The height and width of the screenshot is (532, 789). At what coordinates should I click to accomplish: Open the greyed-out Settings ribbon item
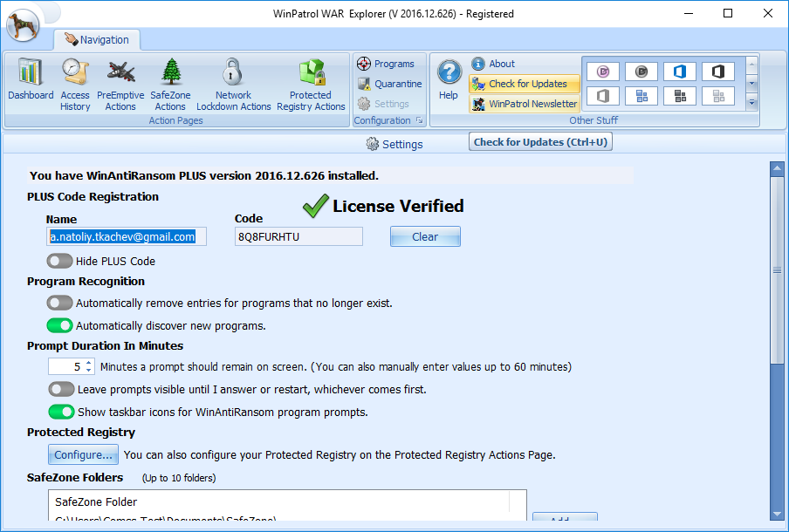coord(383,104)
